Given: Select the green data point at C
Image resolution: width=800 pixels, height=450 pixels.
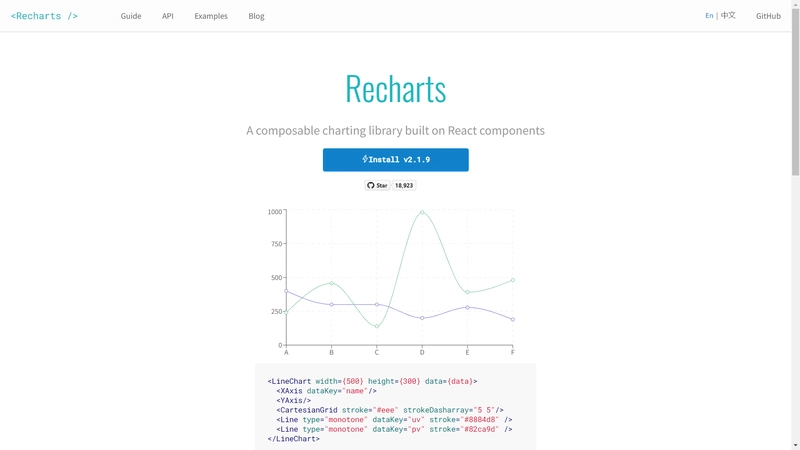Looking at the screenshot, I should (377, 326).
